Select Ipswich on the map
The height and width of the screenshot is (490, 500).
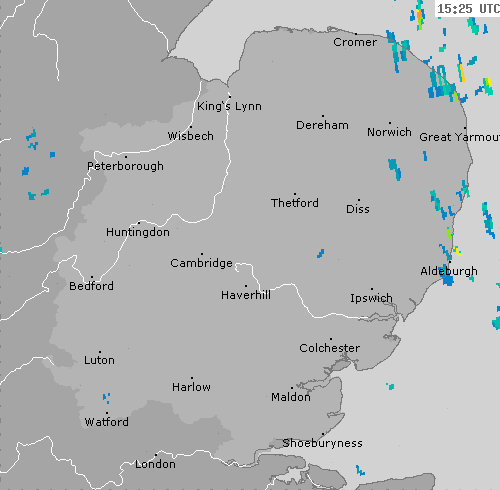coord(371,298)
